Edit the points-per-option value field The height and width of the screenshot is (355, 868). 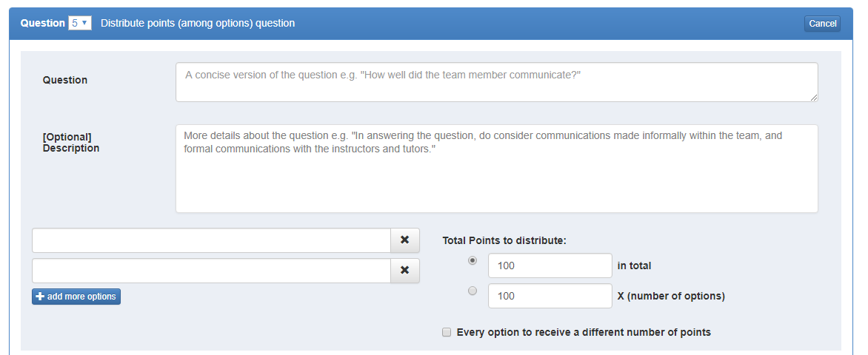[550, 296]
